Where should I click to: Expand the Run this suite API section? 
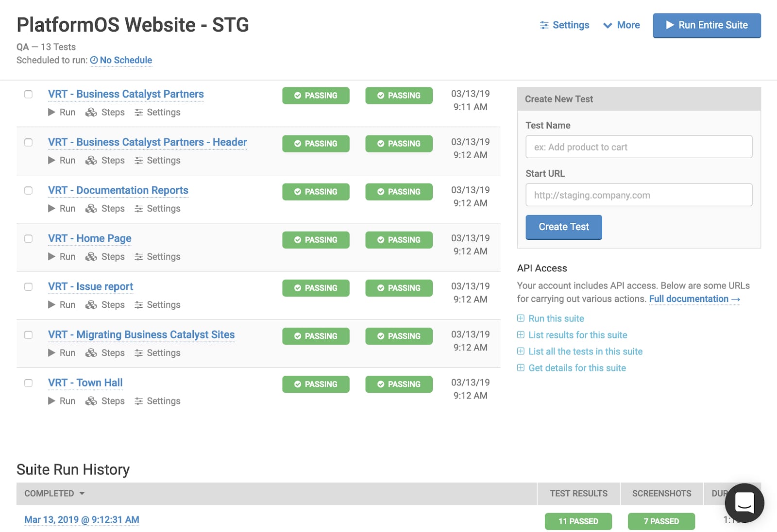click(x=521, y=318)
